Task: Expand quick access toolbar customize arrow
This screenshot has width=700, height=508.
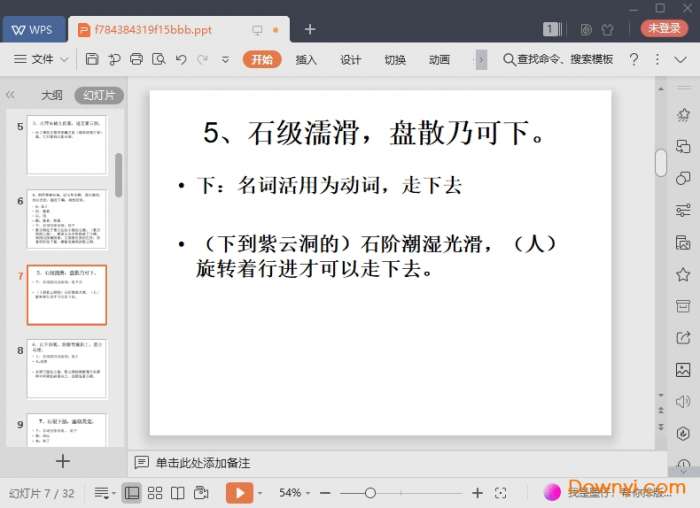Action: pos(225,59)
